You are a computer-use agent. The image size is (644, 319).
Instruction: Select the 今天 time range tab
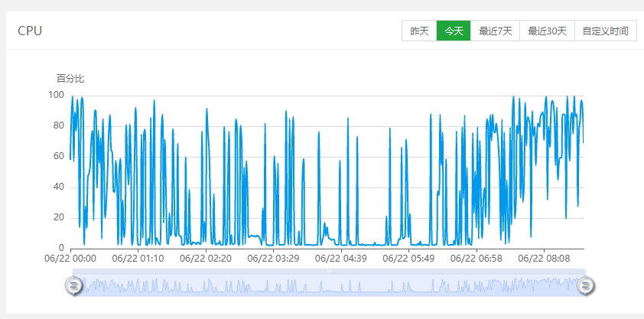point(454,31)
